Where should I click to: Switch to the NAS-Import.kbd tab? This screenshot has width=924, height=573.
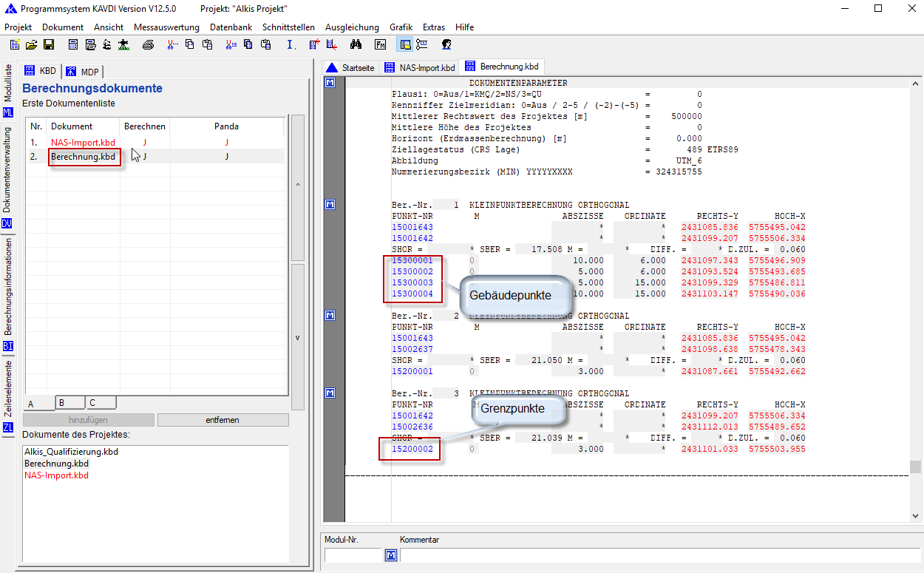419,68
